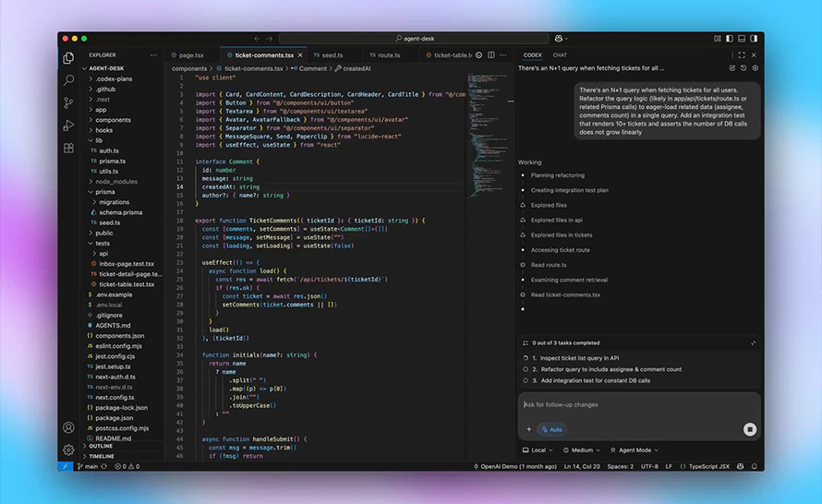Toggle the bottom panel
Screen dimensions: 822x504
click(742, 38)
